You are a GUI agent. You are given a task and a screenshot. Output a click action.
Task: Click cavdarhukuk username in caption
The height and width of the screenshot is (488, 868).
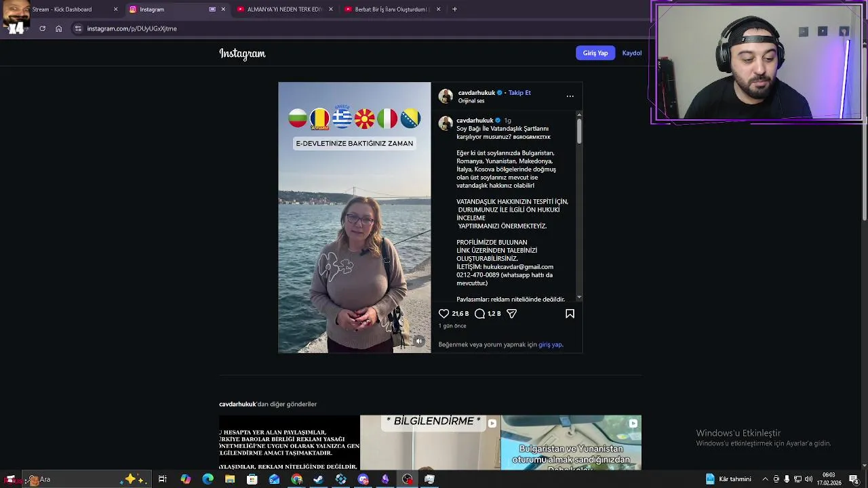click(475, 121)
